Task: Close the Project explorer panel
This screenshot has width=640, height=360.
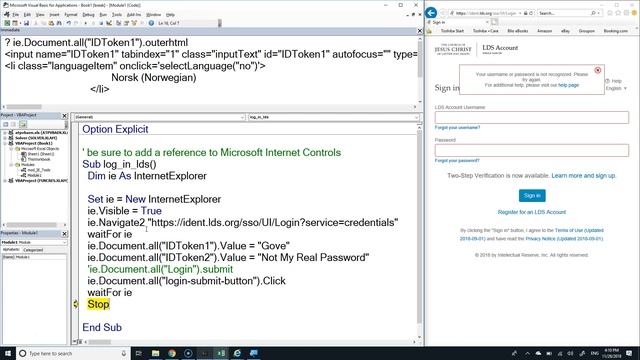Action: (x=64, y=116)
